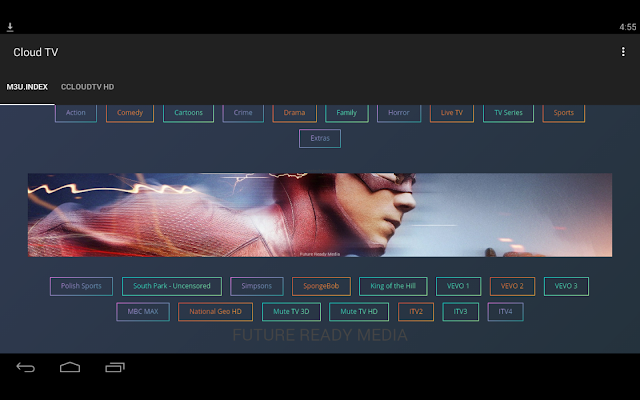
Task: Tap the Flash banner image
Action: 320,215
